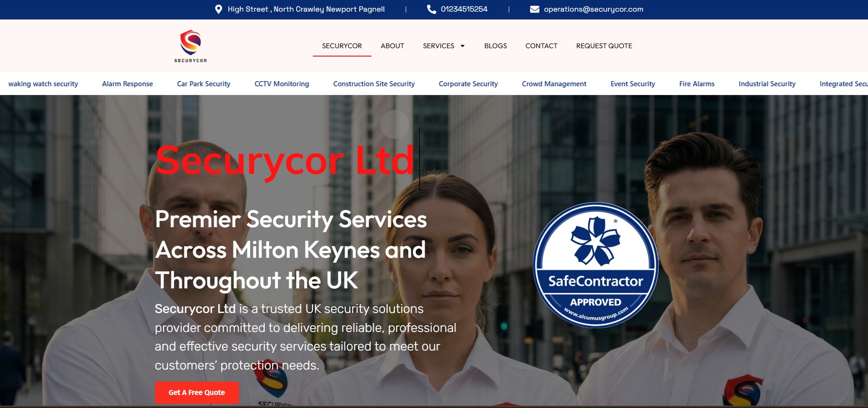Click the Get A Free Quote button
Image resolution: width=868 pixels, height=408 pixels.
(197, 392)
